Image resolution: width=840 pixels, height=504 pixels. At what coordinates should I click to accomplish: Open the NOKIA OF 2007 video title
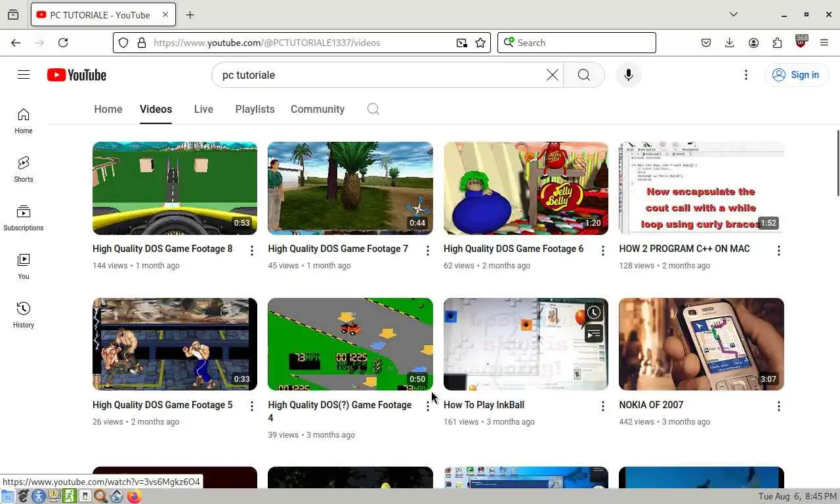[651, 405]
